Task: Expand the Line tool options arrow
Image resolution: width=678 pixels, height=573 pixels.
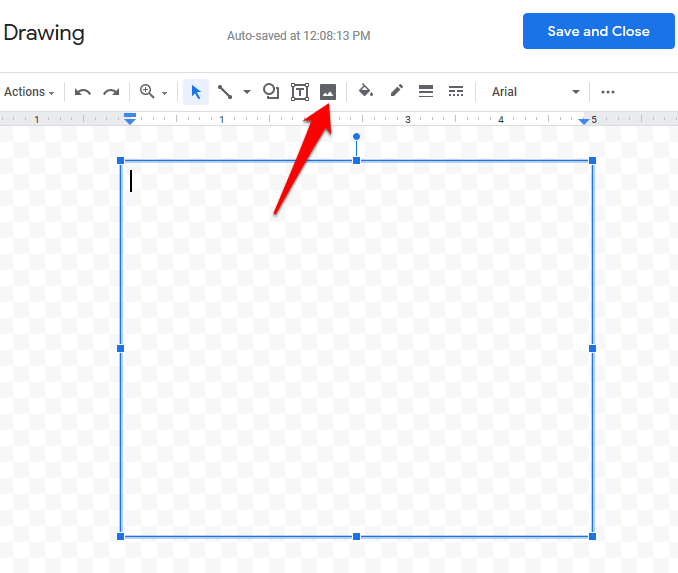Action: pos(246,92)
